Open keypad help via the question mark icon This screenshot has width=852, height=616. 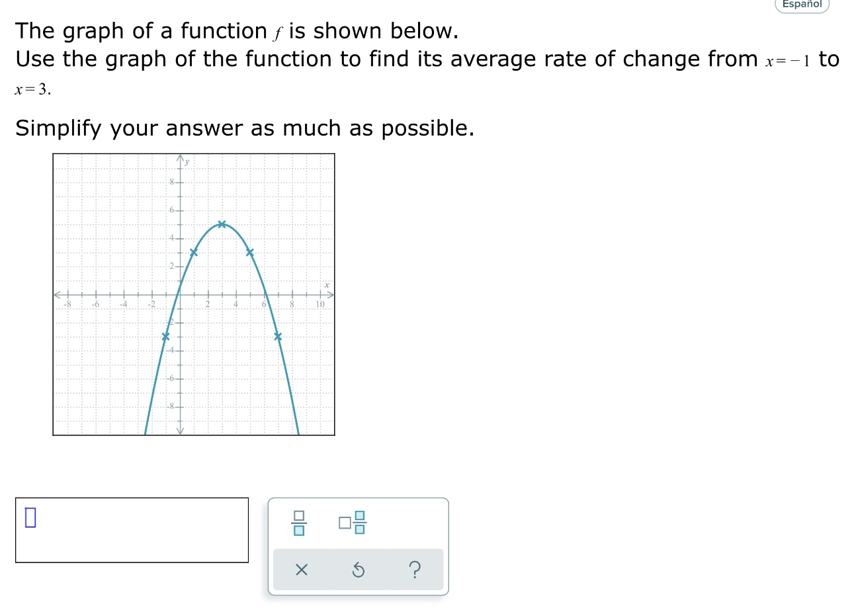(415, 570)
